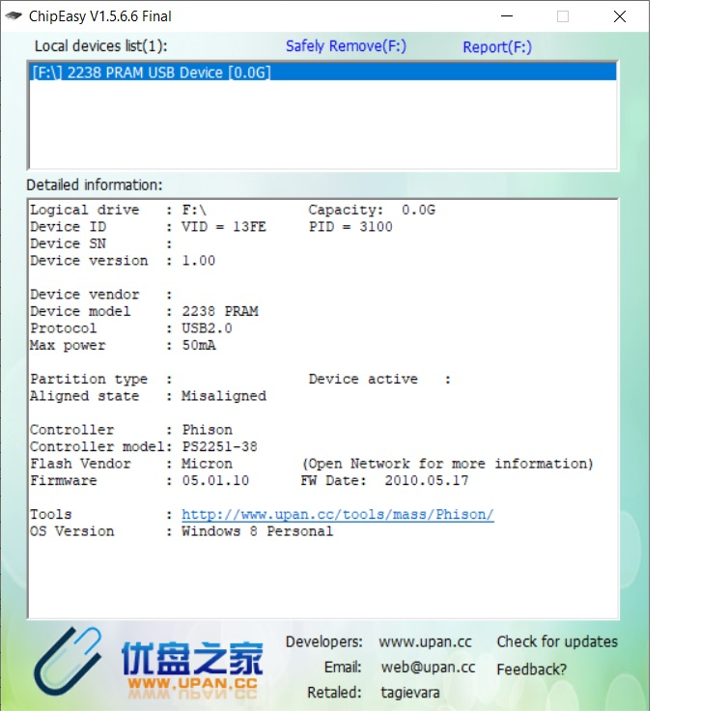The height and width of the screenshot is (711, 728).
Task: Open the Feedback? link
Action: click(531, 669)
